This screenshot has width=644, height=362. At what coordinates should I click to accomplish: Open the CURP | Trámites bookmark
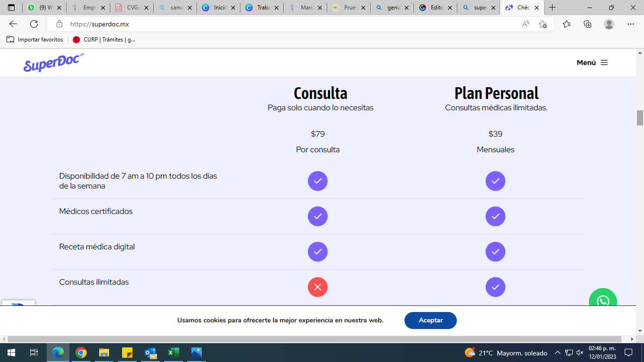pos(104,40)
